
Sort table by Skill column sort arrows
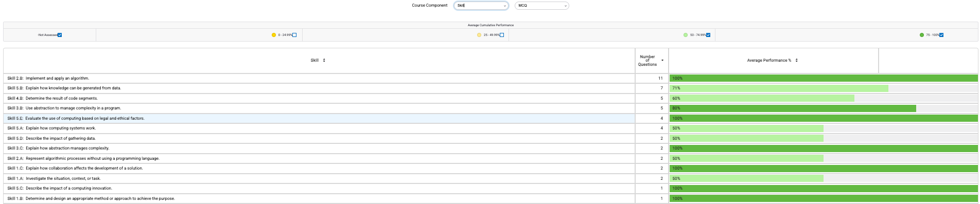(x=324, y=61)
